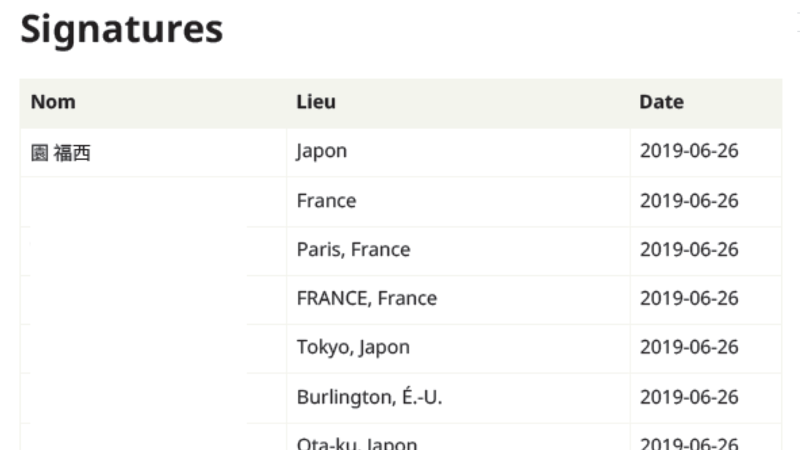Select the Lieu column header
800x450 pixels.
pyautogui.click(x=316, y=102)
